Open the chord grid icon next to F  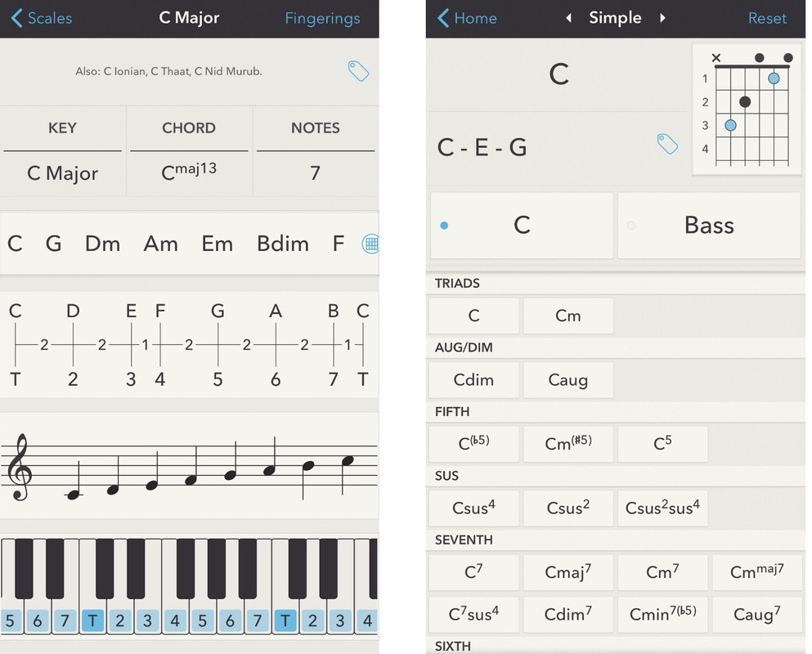point(370,244)
